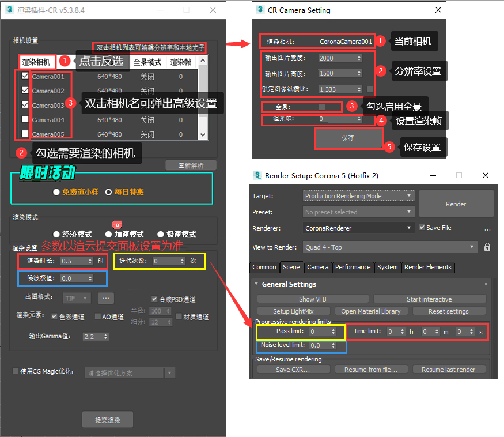This screenshot has width=504, height=437.
Task: Click the Setup LightMix button
Action: click(x=293, y=311)
